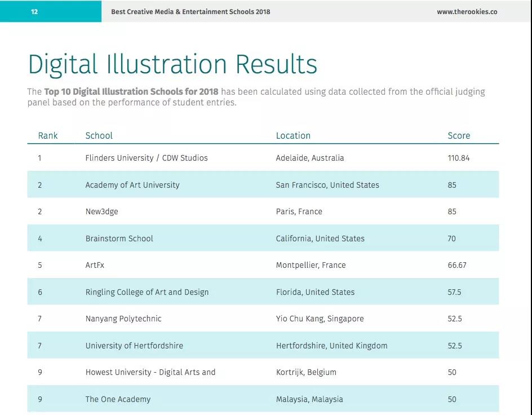Click bold Top 10 Digital Illustration Schools text
This screenshot has width=532, height=415.
(x=131, y=91)
